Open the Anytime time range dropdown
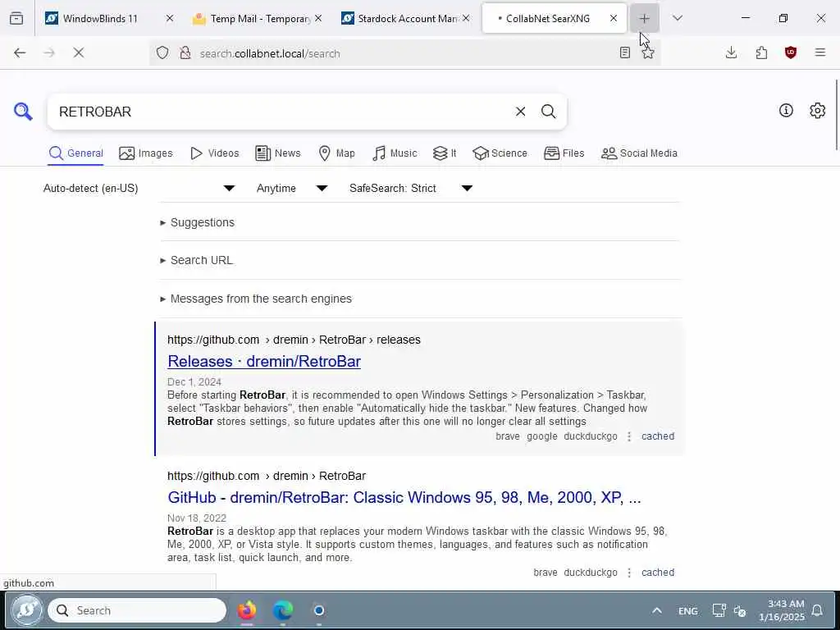840x630 pixels. pyautogui.click(x=292, y=188)
